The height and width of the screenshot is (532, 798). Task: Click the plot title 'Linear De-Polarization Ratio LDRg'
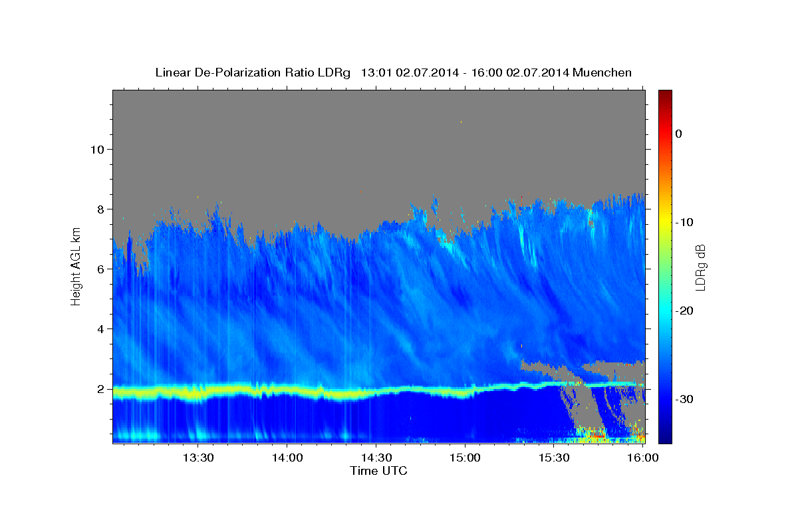point(252,72)
